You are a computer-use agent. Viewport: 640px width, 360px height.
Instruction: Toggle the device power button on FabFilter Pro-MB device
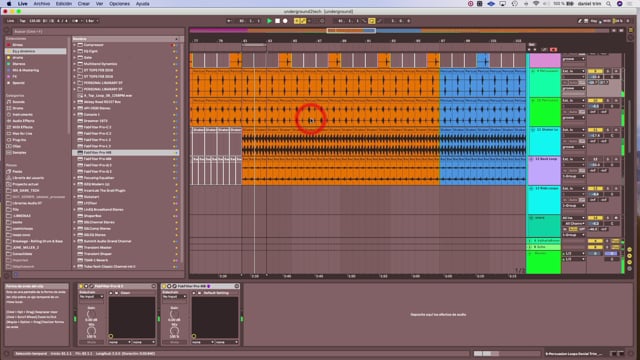click(x=164, y=286)
